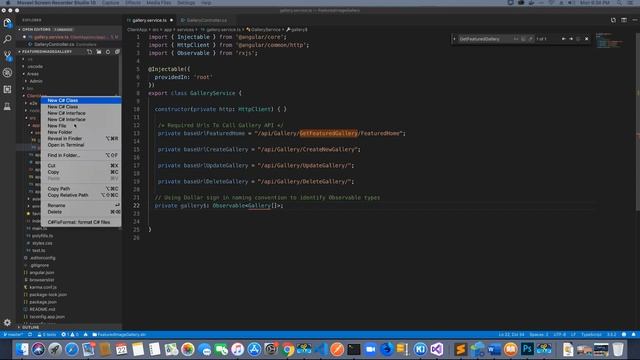
Task: Click master branch in status bar
Action: (13, 335)
